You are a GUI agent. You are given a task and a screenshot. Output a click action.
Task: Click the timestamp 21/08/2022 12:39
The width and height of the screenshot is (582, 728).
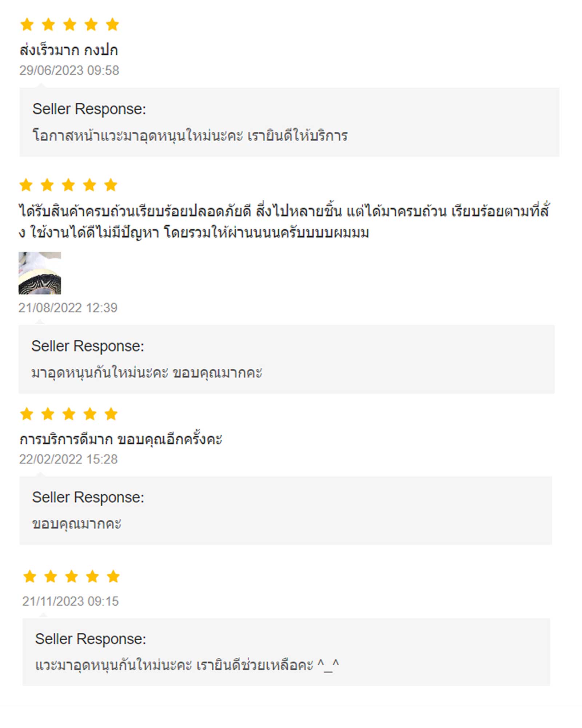point(68,308)
